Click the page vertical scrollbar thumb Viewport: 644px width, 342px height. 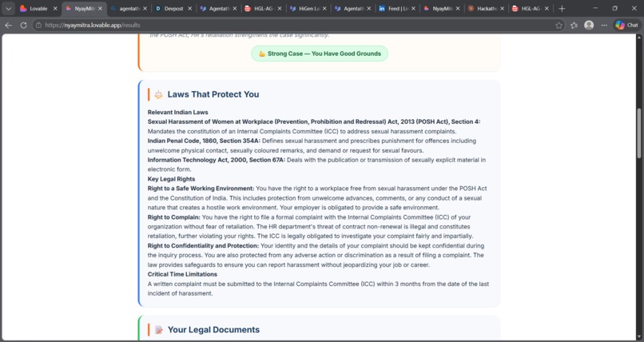(638, 133)
